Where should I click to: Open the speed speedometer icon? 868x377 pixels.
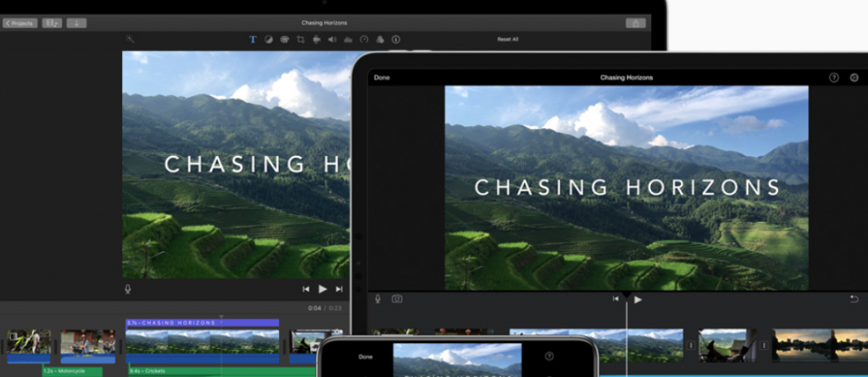[364, 39]
